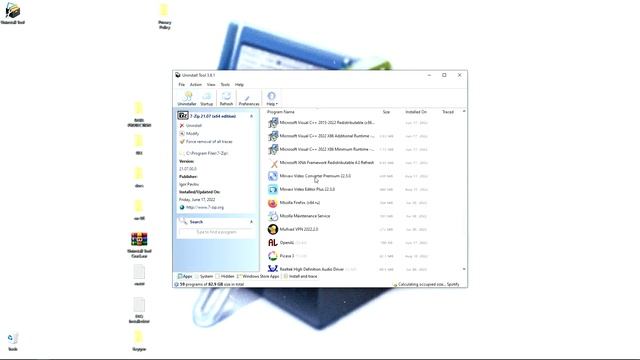Select Microsoft Visual C++ 2022 X86 Minimum Runtime icon
Screen dimensions: 640x360
[273, 149]
